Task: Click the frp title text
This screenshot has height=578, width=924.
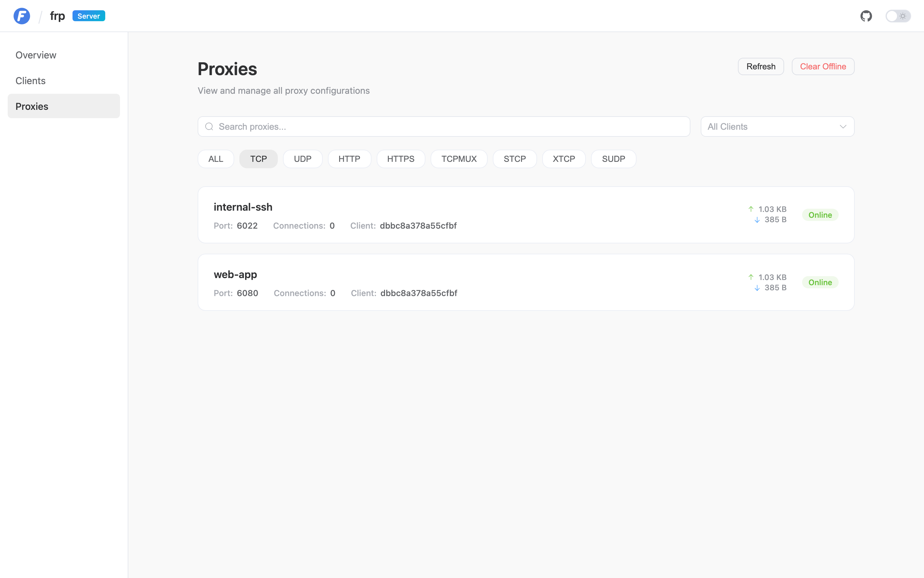Action: coord(57,16)
